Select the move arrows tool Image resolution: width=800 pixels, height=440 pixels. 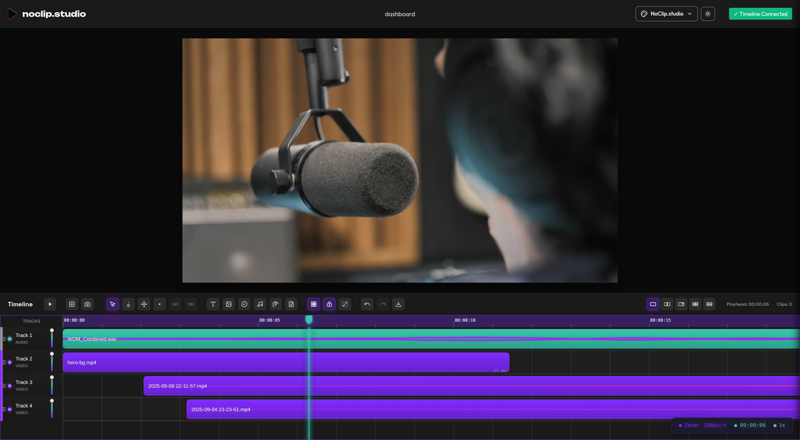tap(144, 304)
